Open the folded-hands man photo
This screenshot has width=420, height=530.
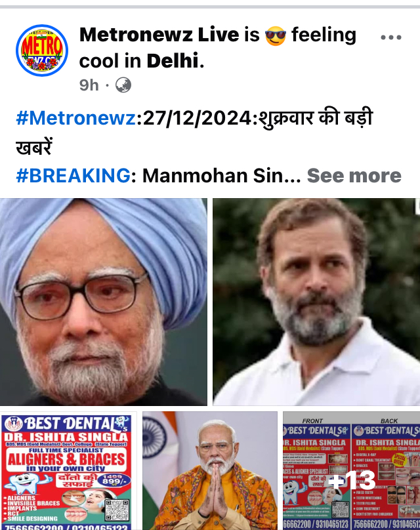pos(209,471)
